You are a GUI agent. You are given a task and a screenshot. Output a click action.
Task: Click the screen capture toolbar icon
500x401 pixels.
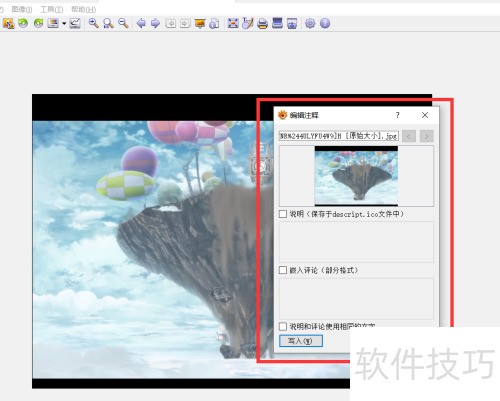292,23
